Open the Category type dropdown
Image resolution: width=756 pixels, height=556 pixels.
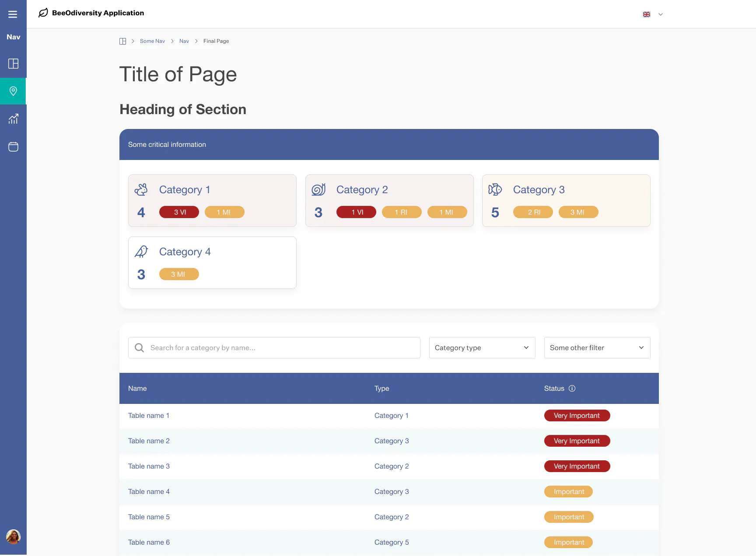482,348
